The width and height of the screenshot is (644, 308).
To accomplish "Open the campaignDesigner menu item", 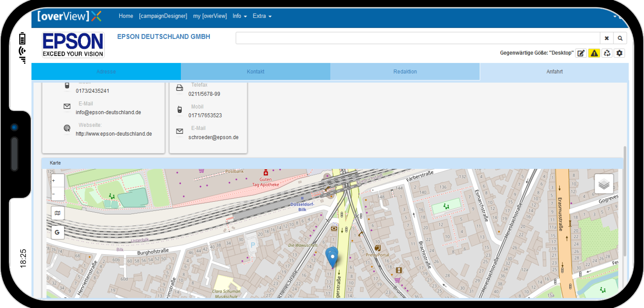I will tap(163, 16).
